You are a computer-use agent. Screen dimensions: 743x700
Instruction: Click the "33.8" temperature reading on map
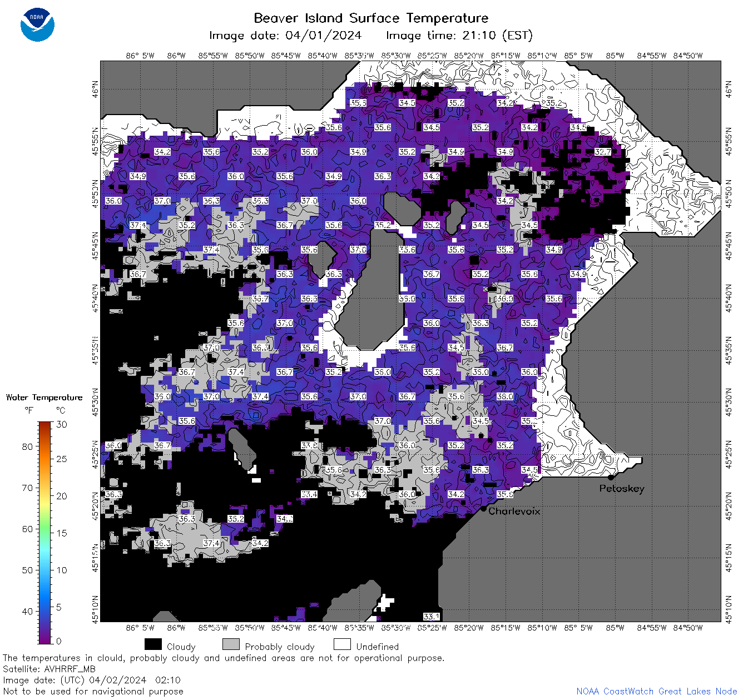tap(309, 445)
